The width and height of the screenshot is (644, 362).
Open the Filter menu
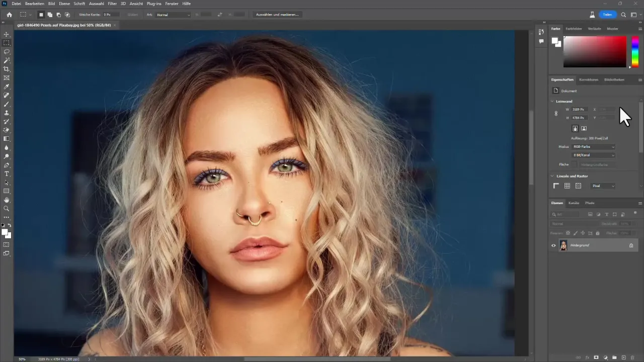point(112,4)
